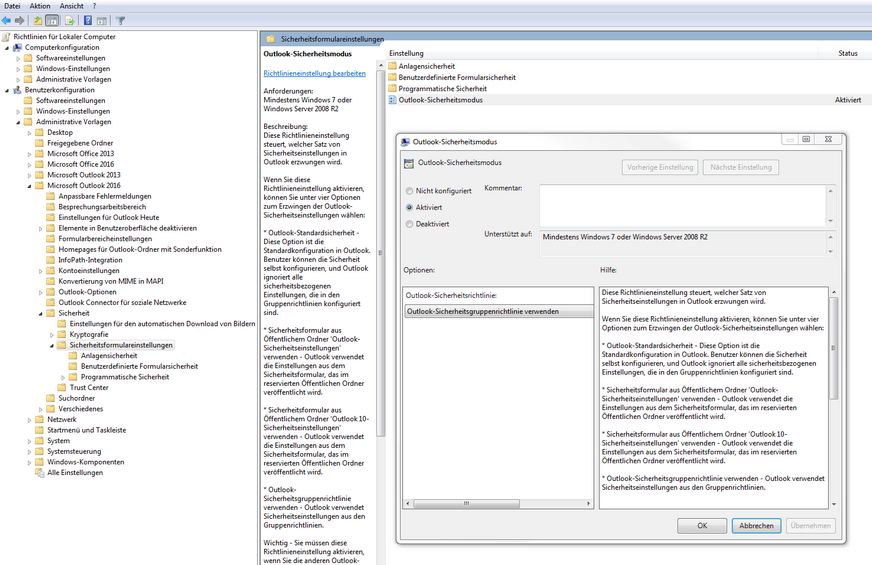Click the Abbrechen button
This screenshot has height=565, width=872.
point(756,526)
